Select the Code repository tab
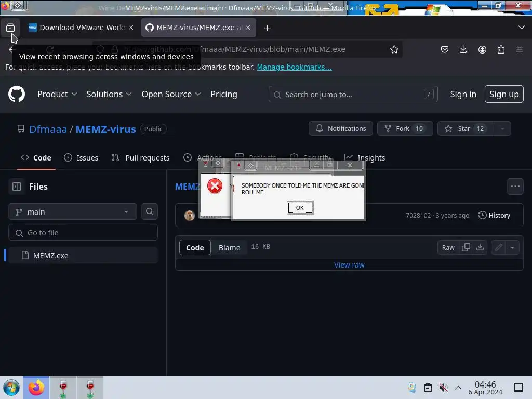The height and width of the screenshot is (399, 532). coord(36,158)
